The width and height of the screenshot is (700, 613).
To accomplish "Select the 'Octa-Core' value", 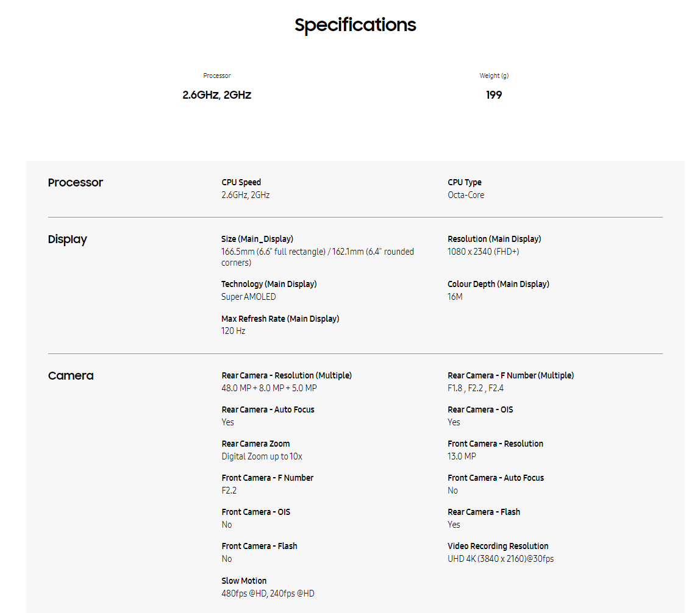I will (x=466, y=195).
